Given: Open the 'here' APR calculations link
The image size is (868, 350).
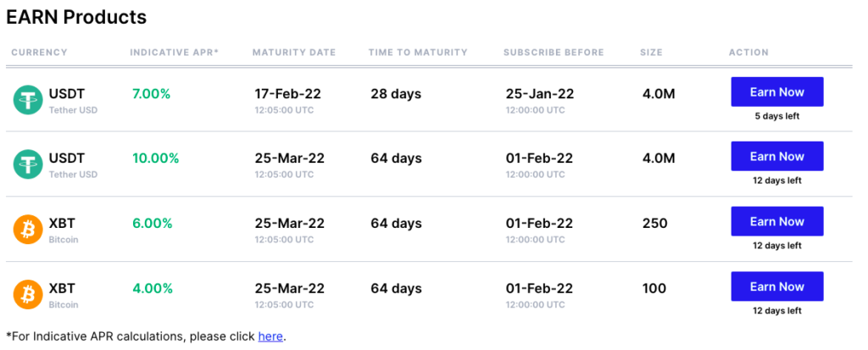Looking at the screenshot, I should 270,336.
